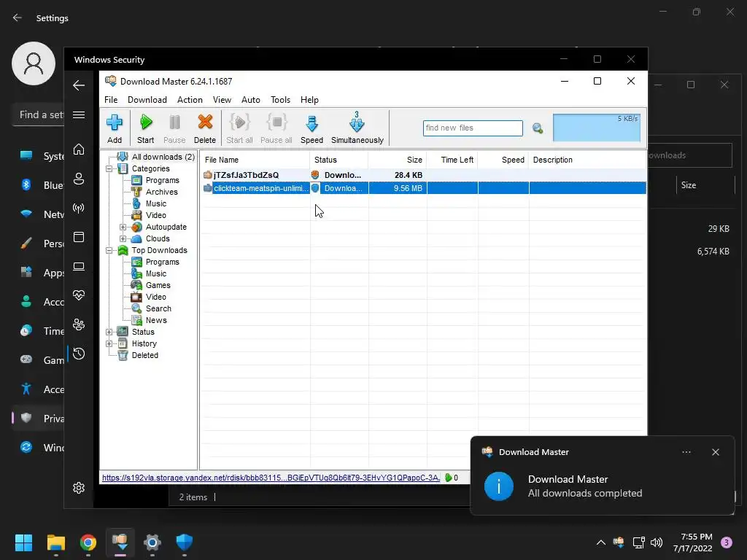
Task: Collapse the Categories tree node
Action: point(109,168)
